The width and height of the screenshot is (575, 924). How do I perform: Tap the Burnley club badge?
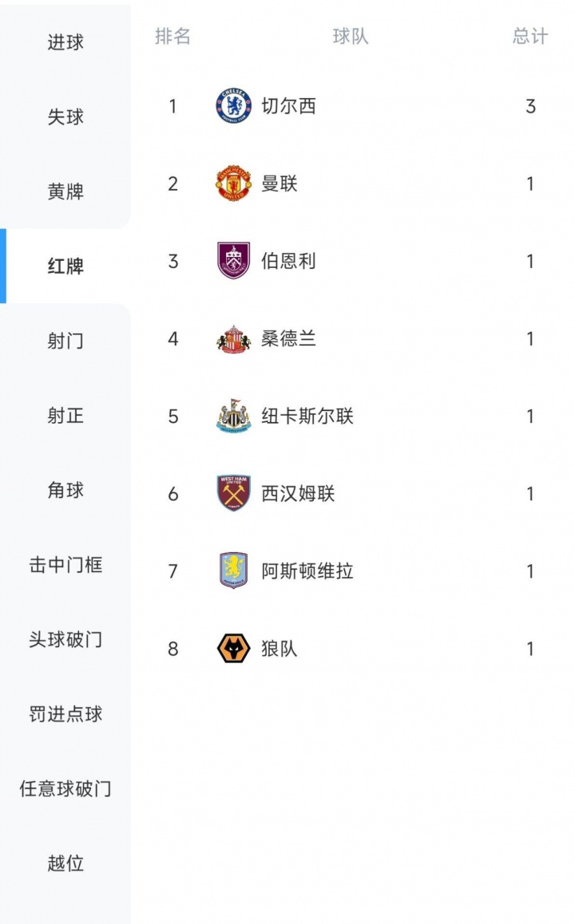coord(233,261)
